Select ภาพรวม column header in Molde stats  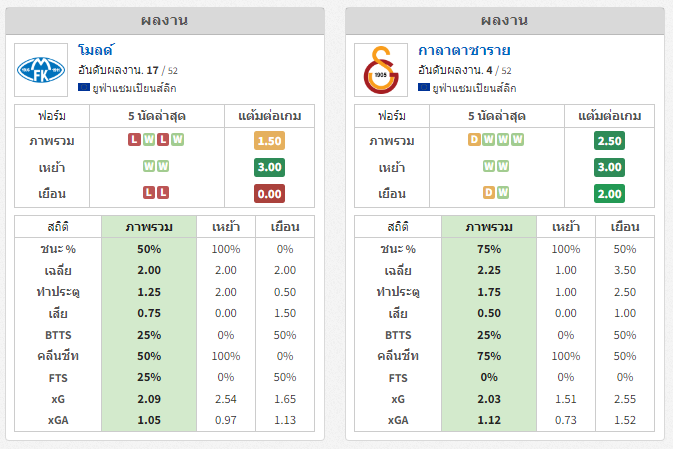pyautogui.click(x=149, y=227)
